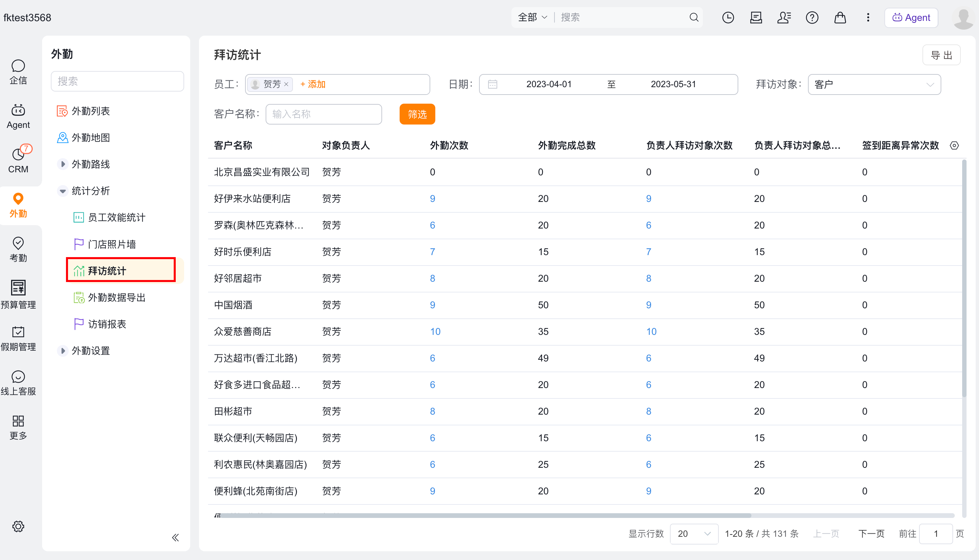Image resolution: width=979 pixels, height=560 pixels.
Task: Open the history clock icon in the header
Action: (x=728, y=17)
